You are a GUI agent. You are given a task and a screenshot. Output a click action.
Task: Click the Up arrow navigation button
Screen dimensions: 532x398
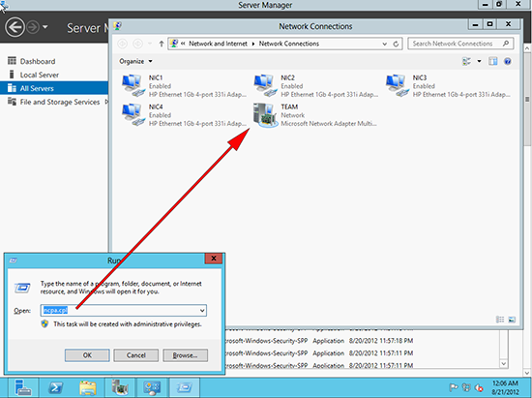(x=162, y=44)
